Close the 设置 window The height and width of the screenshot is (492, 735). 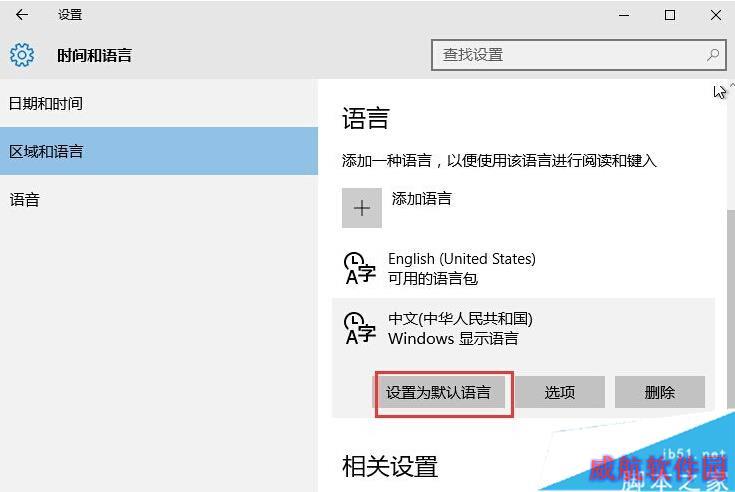coord(716,15)
